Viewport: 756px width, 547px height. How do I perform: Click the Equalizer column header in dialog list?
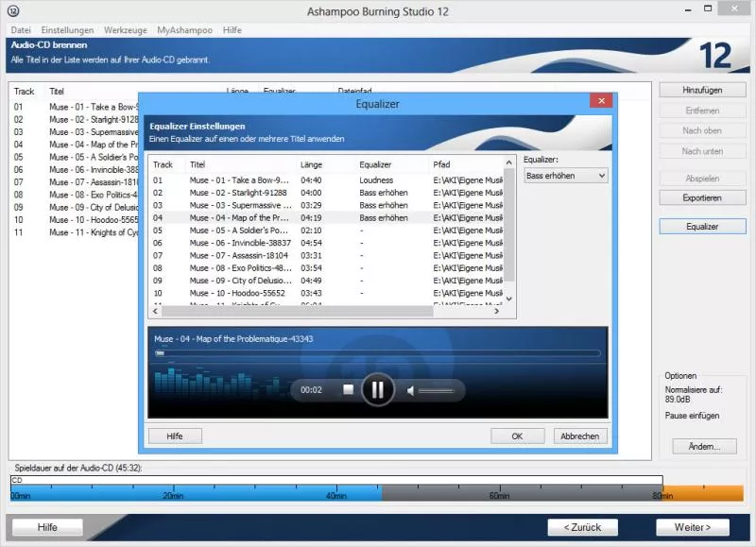[x=375, y=164]
